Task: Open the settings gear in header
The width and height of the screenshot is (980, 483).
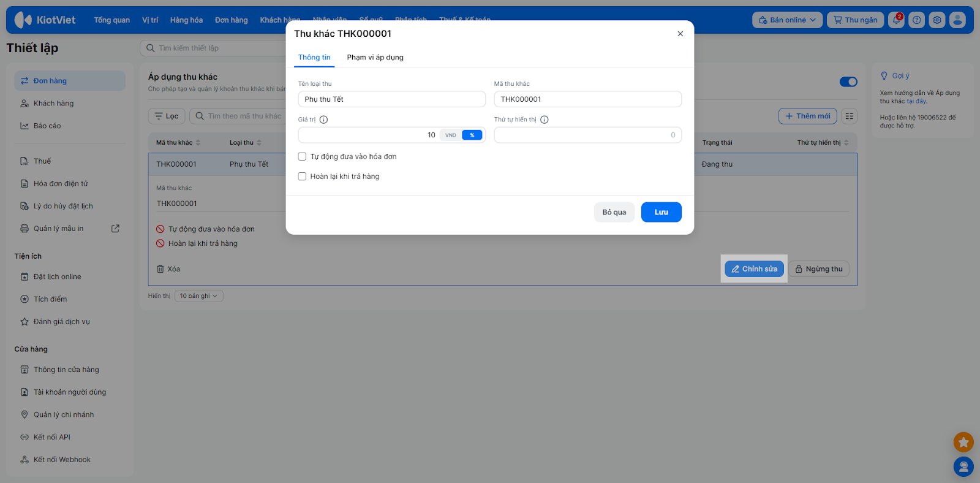Action: click(937, 20)
